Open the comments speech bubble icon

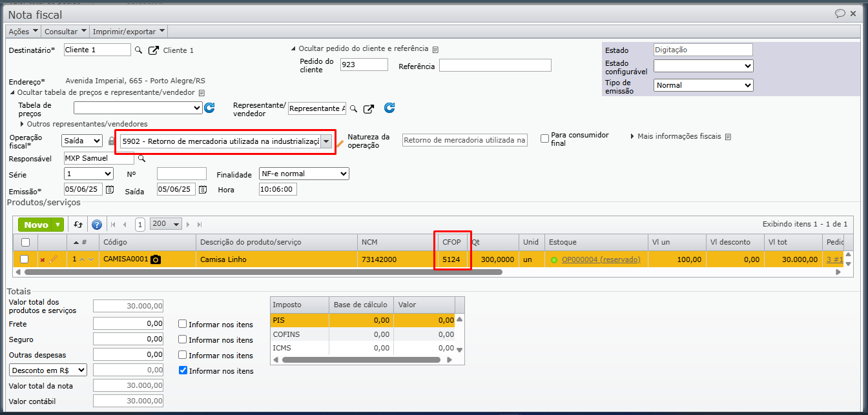click(840, 14)
